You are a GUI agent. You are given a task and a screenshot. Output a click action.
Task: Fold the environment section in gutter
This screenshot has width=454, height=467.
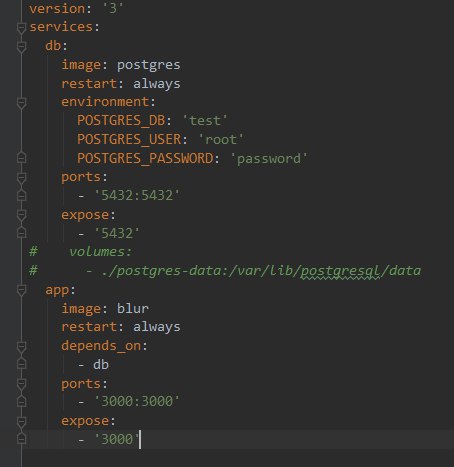click(21, 103)
